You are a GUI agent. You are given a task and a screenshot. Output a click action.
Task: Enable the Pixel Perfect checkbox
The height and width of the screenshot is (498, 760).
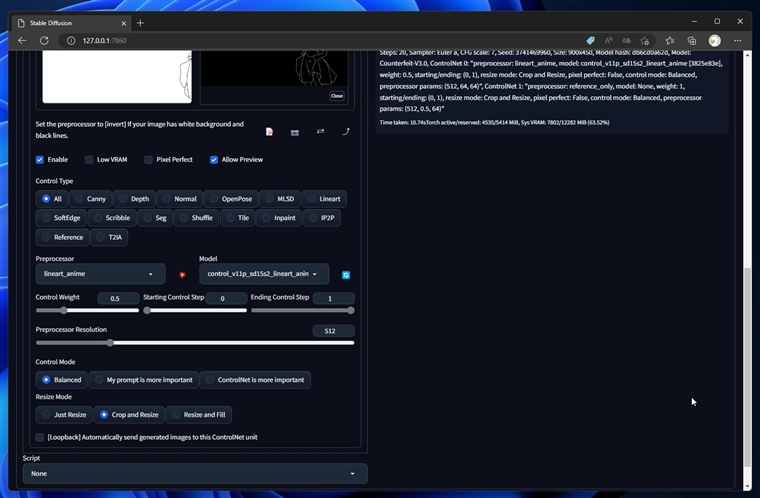point(148,160)
